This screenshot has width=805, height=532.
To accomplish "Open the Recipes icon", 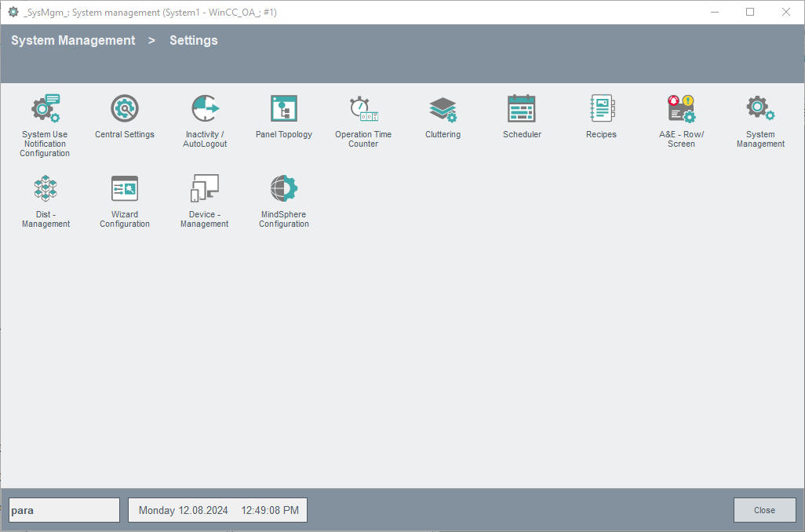I will (601, 109).
